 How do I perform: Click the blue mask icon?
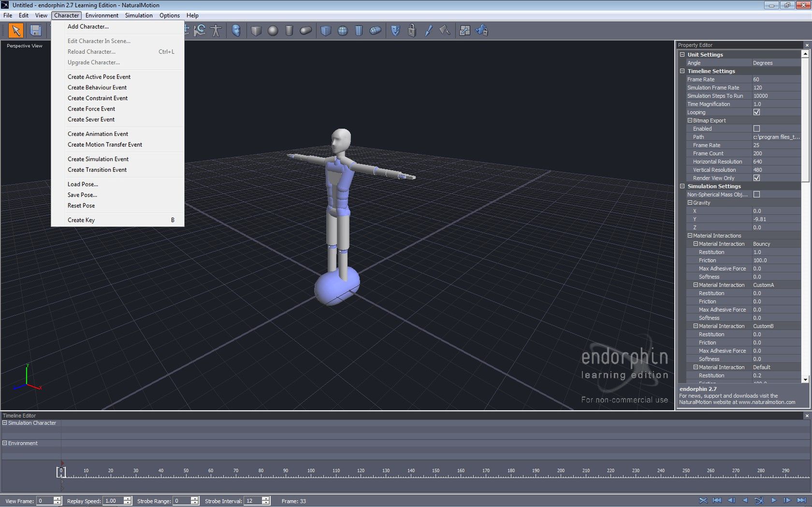tap(395, 30)
